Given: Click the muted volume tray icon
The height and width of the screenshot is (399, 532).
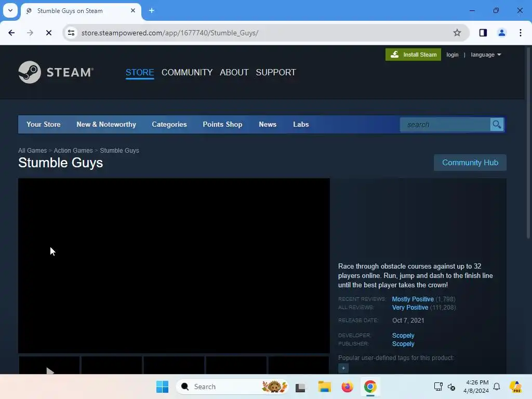Looking at the screenshot, I should pos(451,387).
